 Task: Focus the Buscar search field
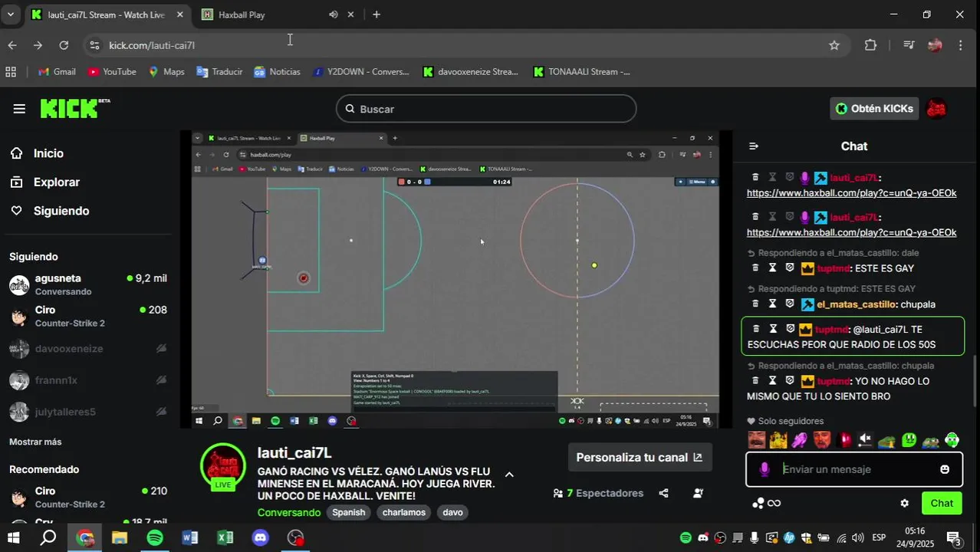[486, 109]
